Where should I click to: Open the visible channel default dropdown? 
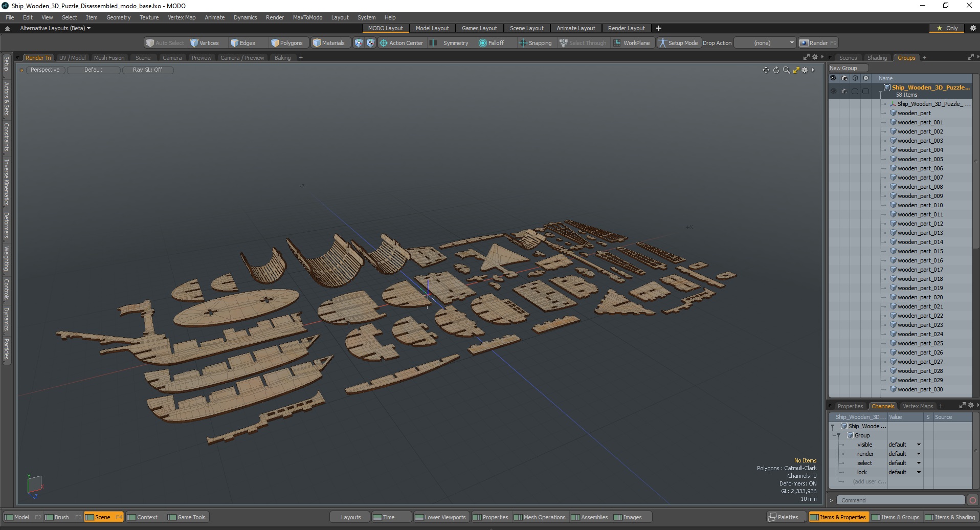(904, 445)
